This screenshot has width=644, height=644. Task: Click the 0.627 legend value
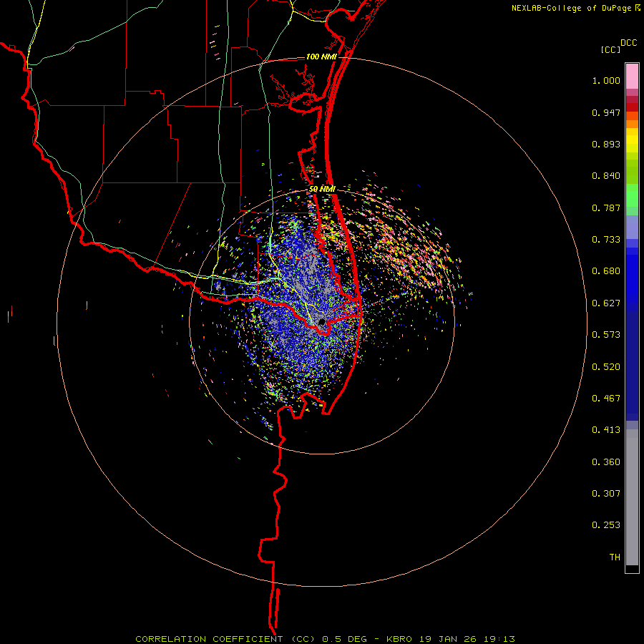click(606, 303)
